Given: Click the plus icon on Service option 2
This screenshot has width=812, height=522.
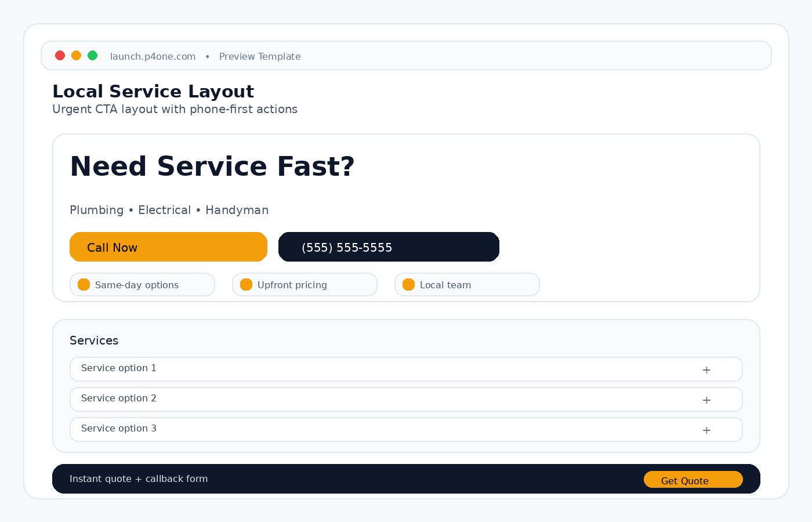Looking at the screenshot, I should [706, 400].
